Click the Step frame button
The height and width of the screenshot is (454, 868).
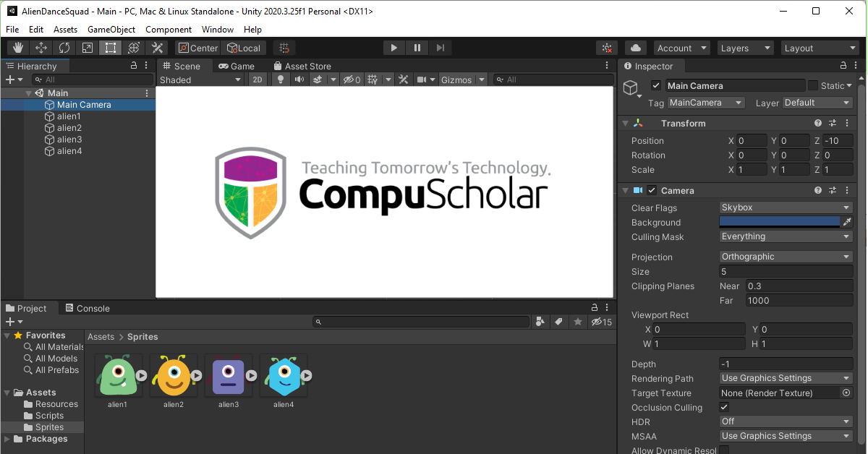[x=441, y=48]
